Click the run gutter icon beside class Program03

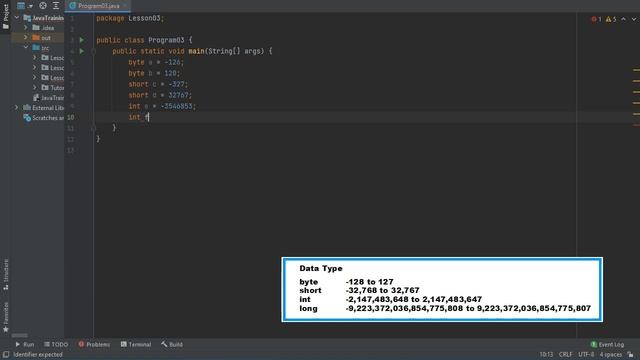(82, 40)
